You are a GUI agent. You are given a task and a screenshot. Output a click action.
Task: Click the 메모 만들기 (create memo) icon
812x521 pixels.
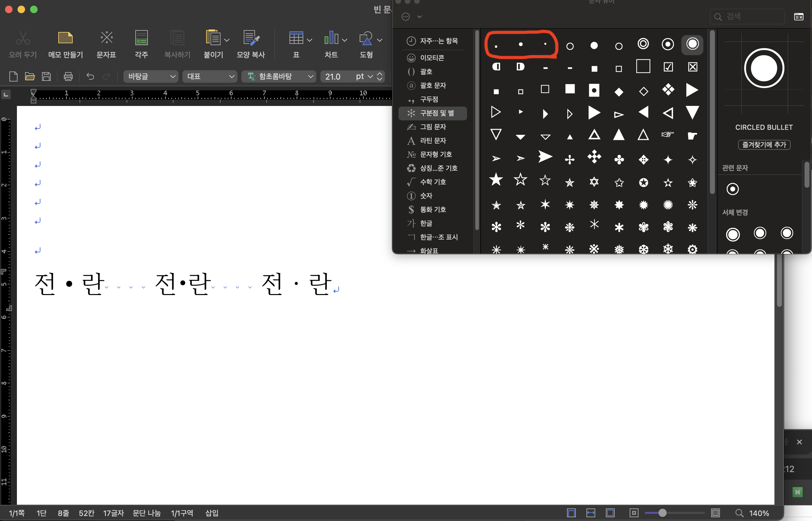(x=65, y=38)
